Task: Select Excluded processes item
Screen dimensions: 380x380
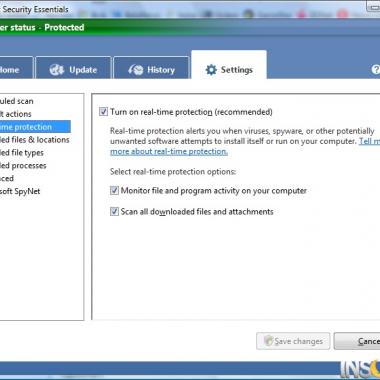Action: coord(23,165)
